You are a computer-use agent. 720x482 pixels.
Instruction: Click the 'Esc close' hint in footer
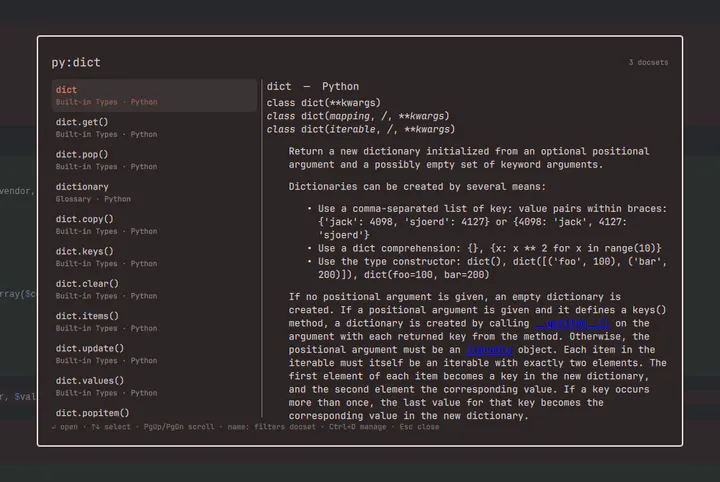click(419, 427)
